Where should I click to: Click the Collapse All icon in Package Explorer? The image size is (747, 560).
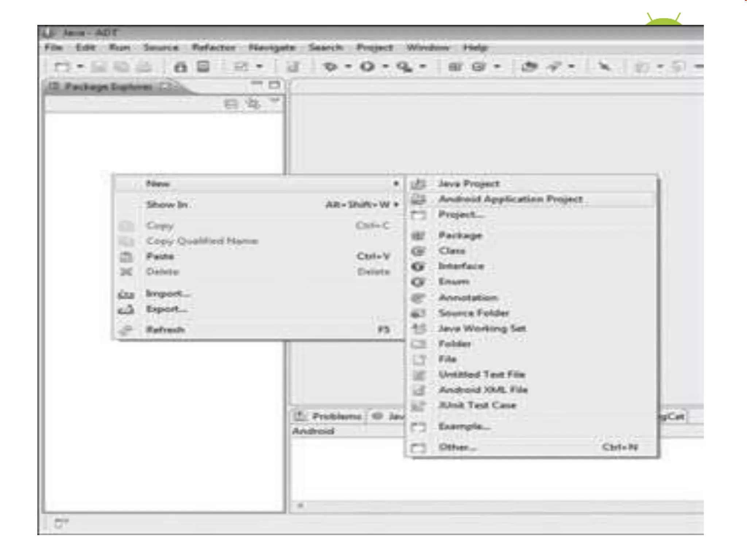[x=231, y=104]
